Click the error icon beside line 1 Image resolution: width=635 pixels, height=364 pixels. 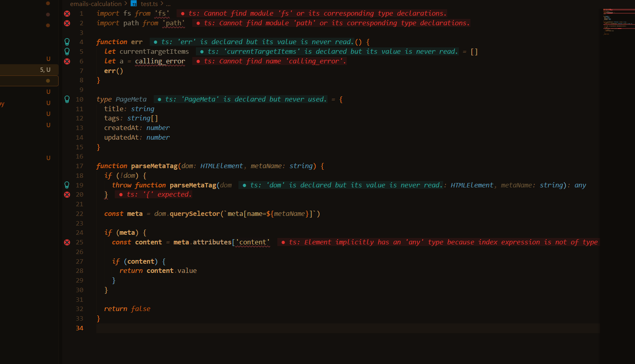tap(67, 14)
